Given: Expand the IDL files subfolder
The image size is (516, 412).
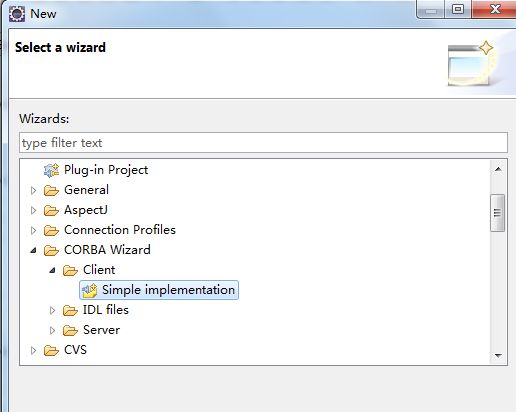Looking at the screenshot, I should click(x=52, y=310).
